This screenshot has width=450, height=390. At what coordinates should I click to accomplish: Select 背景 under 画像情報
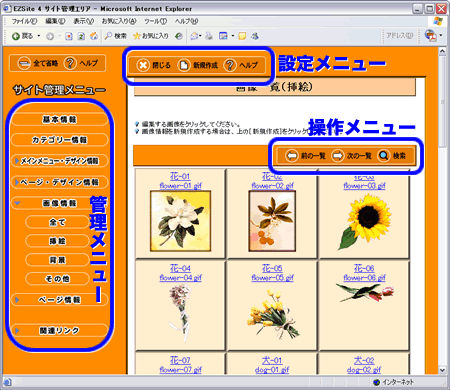[57, 260]
